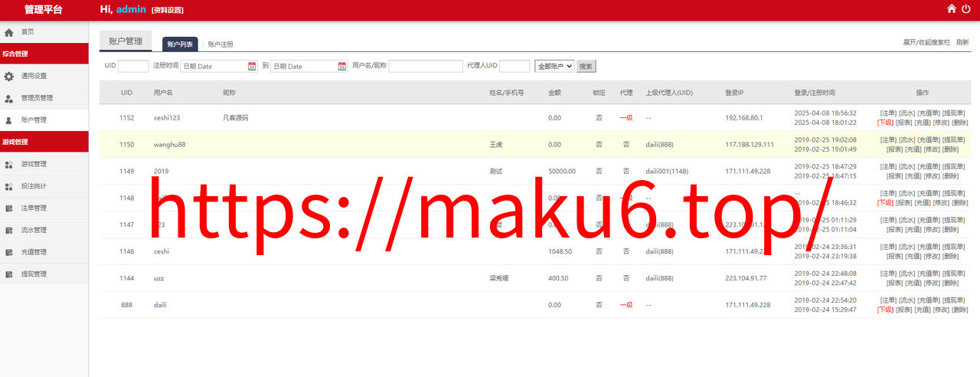
Task: Click the icon beside 提现管理
Action: pyautogui.click(x=9, y=274)
